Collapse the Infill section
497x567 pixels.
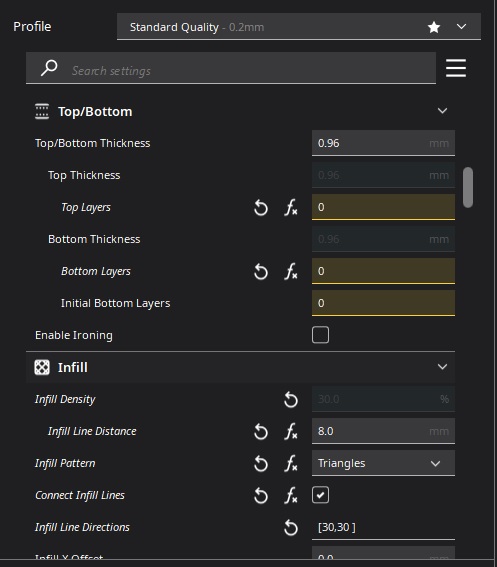[442, 367]
